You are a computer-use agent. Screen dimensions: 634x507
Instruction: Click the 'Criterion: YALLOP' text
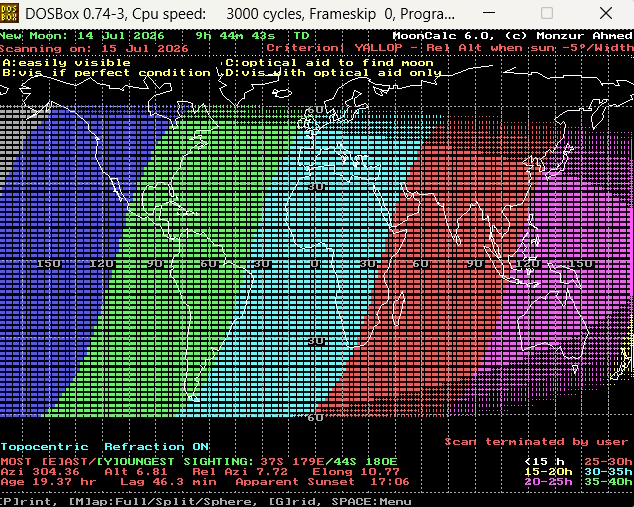pyautogui.click(x=334, y=48)
